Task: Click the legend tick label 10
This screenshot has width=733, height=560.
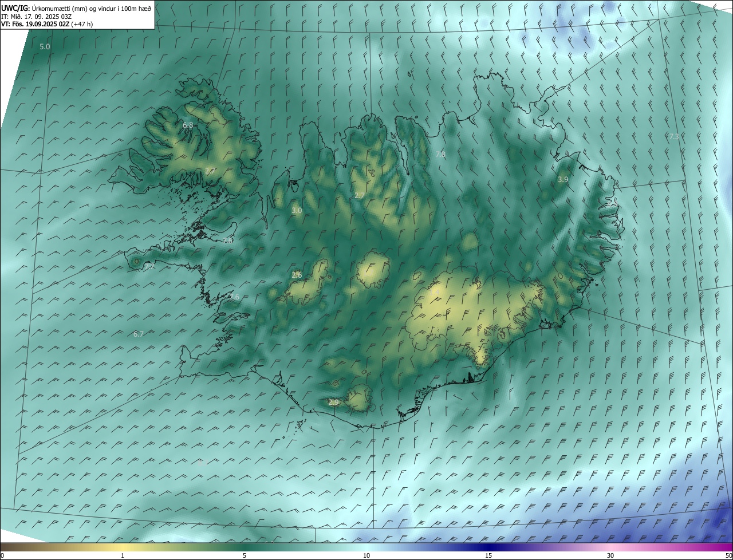Action: [x=366, y=555]
